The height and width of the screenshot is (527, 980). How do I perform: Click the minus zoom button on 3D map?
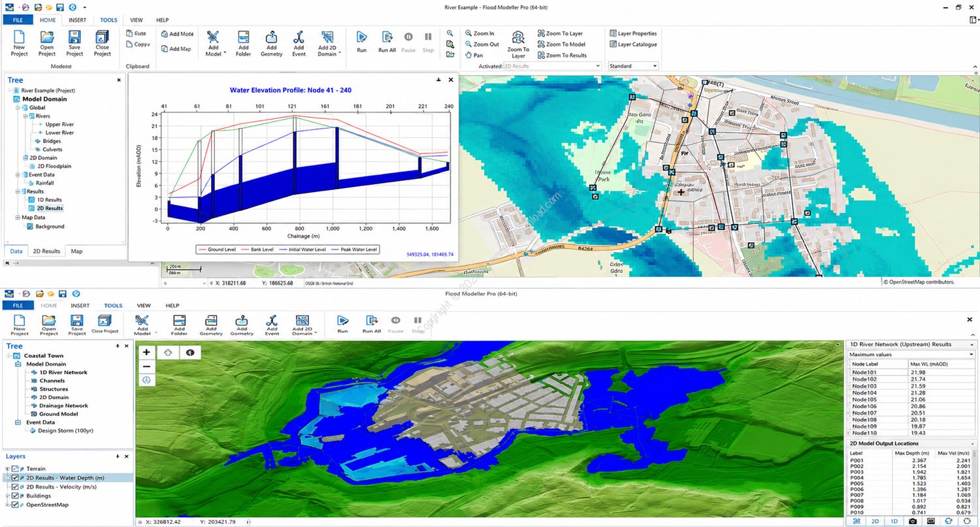[146, 366]
